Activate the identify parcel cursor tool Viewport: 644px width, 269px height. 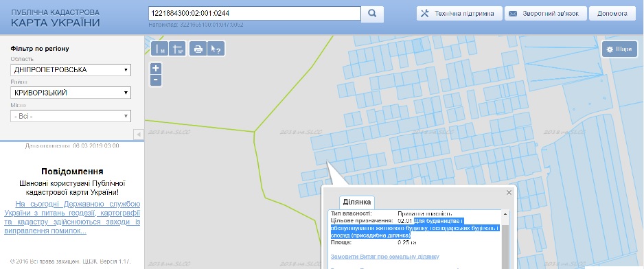click(216, 49)
